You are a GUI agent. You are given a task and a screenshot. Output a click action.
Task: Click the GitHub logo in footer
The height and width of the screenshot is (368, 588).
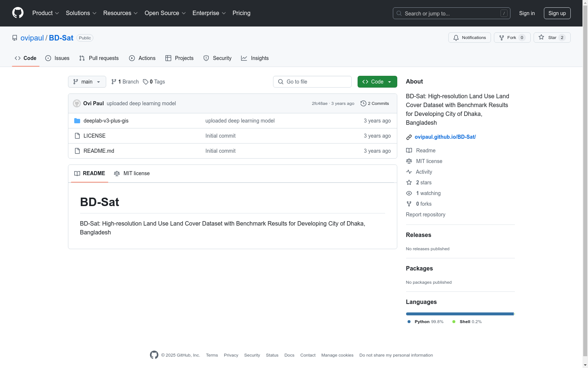(x=154, y=355)
